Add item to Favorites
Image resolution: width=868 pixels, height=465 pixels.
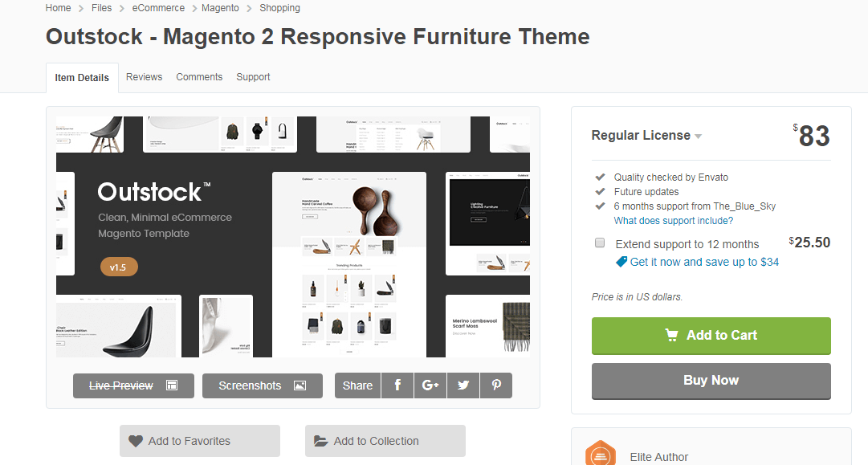click(200, 441)
